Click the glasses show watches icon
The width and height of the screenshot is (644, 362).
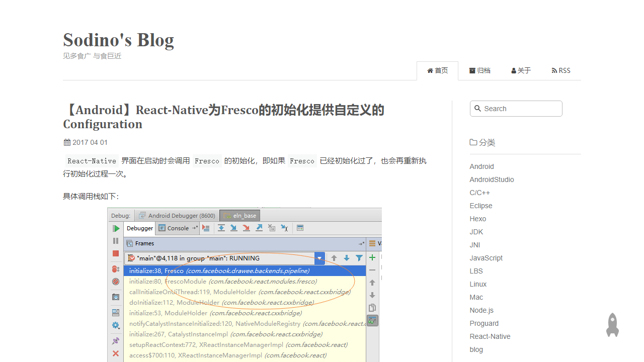(x=372, y=320)
